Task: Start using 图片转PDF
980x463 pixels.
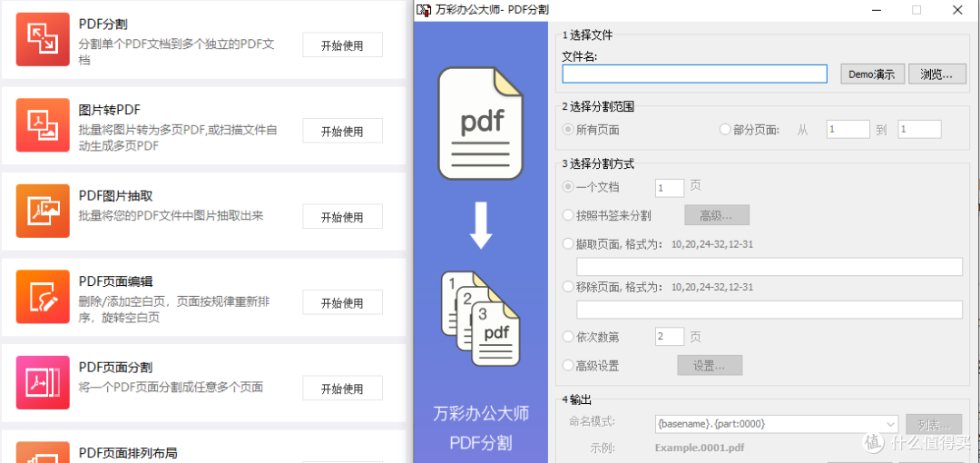Action: tap(342, 132)
